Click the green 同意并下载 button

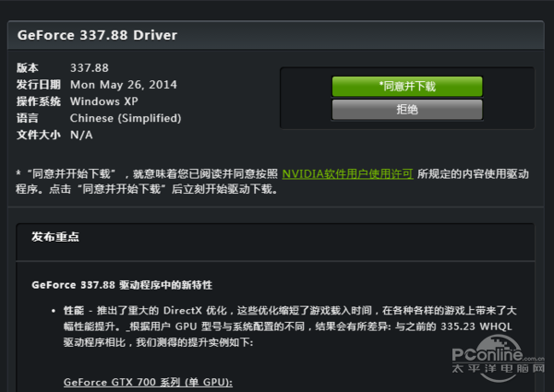coord(407,86)
